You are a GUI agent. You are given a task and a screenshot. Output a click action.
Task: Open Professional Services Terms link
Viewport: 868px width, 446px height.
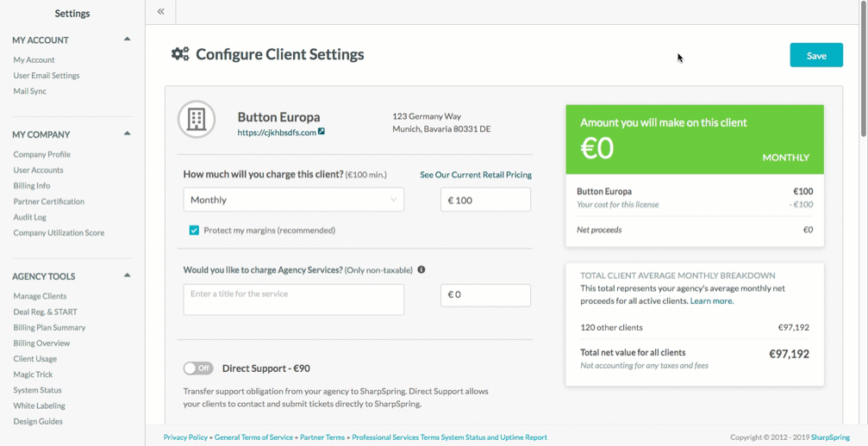(x=396, y=437)
